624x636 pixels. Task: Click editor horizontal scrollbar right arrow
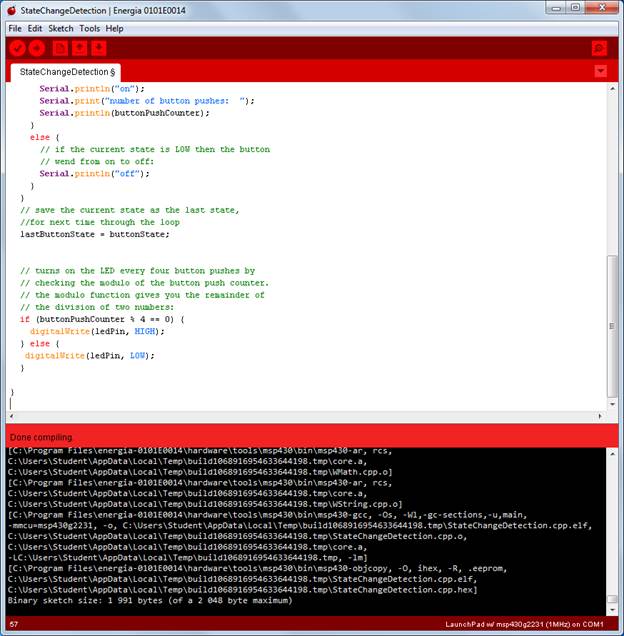[600, 416]
